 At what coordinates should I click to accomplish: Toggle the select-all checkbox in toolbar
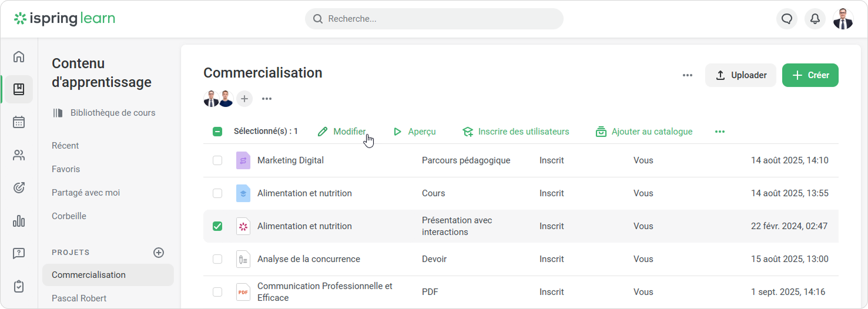click(x=217, y=132)
